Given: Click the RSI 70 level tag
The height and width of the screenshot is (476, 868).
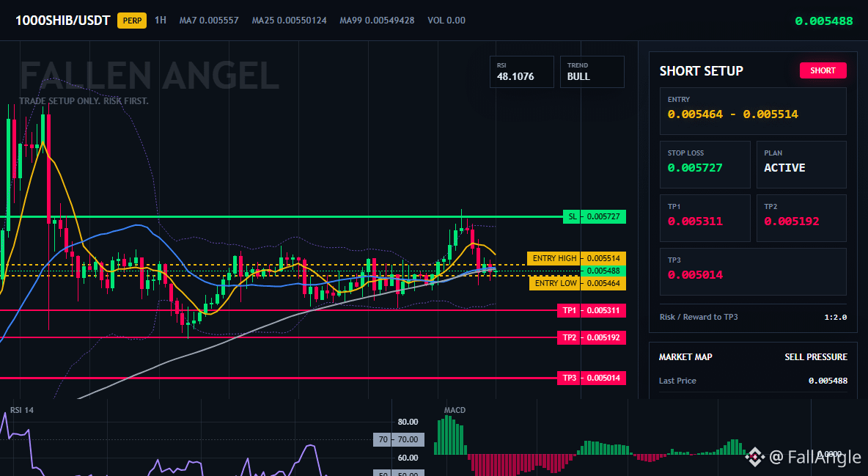Looking at the screenshot, I should click(x=399, y=439).
